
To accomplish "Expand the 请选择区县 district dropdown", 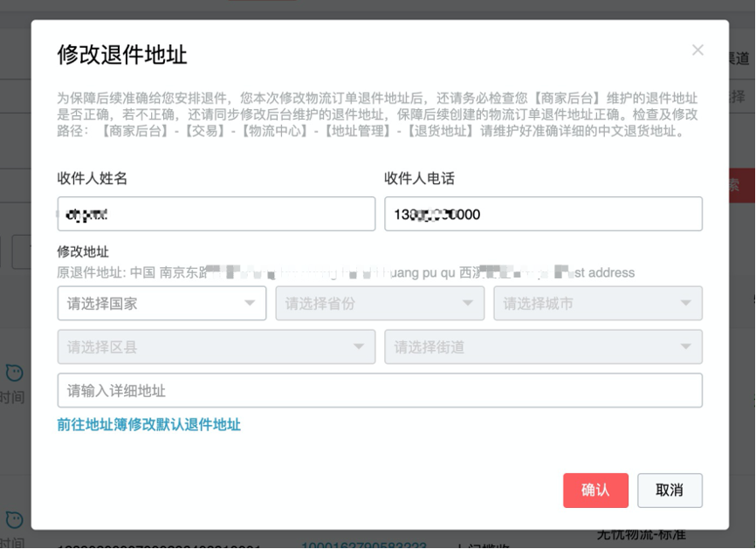I will (216, 347).
